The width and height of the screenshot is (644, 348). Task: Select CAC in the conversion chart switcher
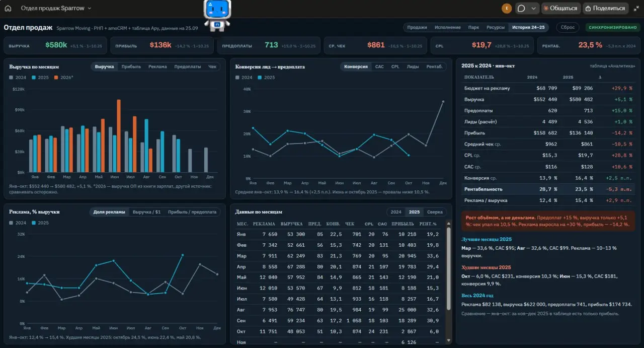pyautogui.click(x=379, y=66)
